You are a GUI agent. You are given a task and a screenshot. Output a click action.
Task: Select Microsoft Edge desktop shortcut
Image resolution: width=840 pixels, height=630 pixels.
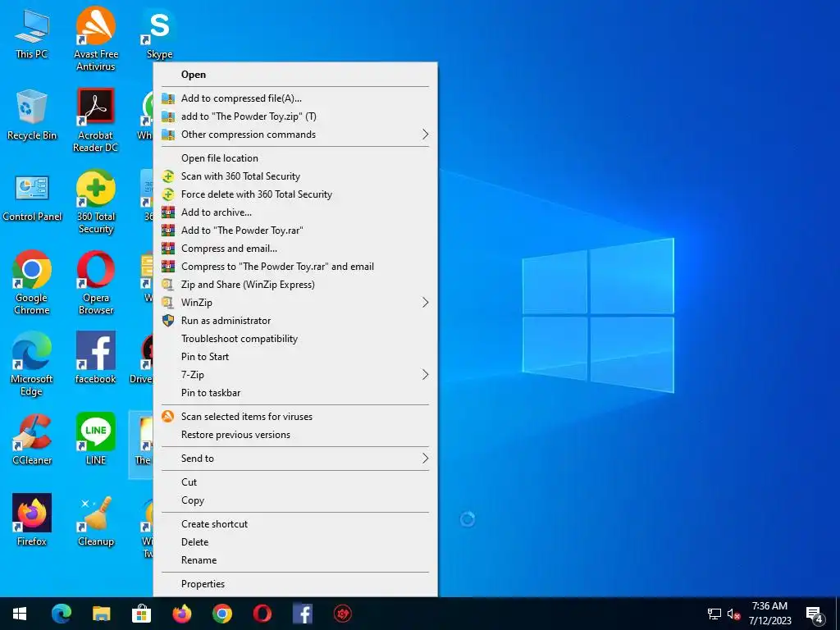(32, 363)
